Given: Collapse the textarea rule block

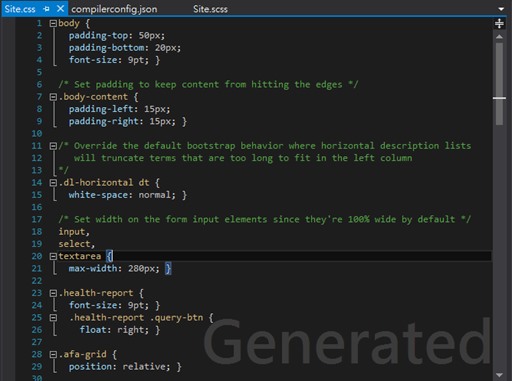Looking at the screenshot, I should tap(53, 256).
